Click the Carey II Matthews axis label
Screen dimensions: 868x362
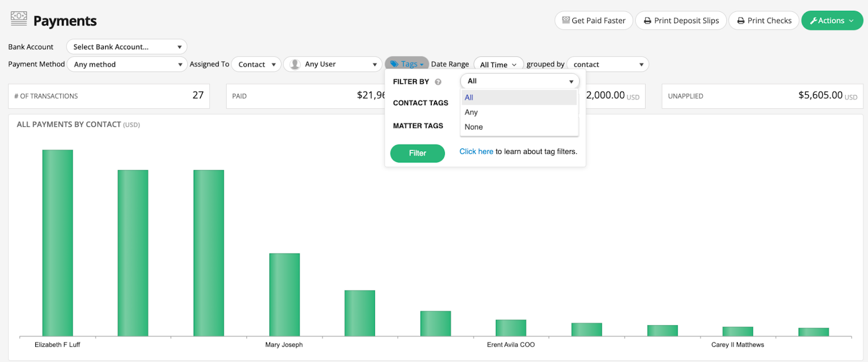737,345
